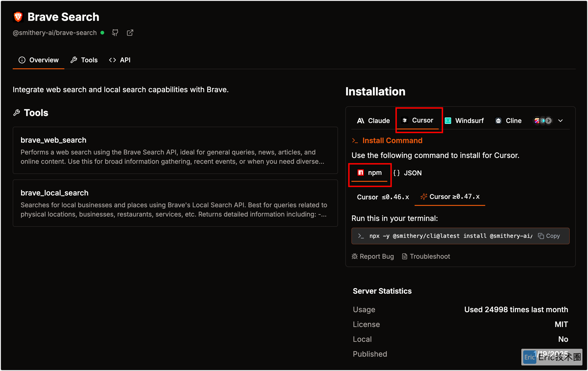Open the external link icon beside the GitHub icon
This screenshot has width=588, height=371.
[130, 33]
